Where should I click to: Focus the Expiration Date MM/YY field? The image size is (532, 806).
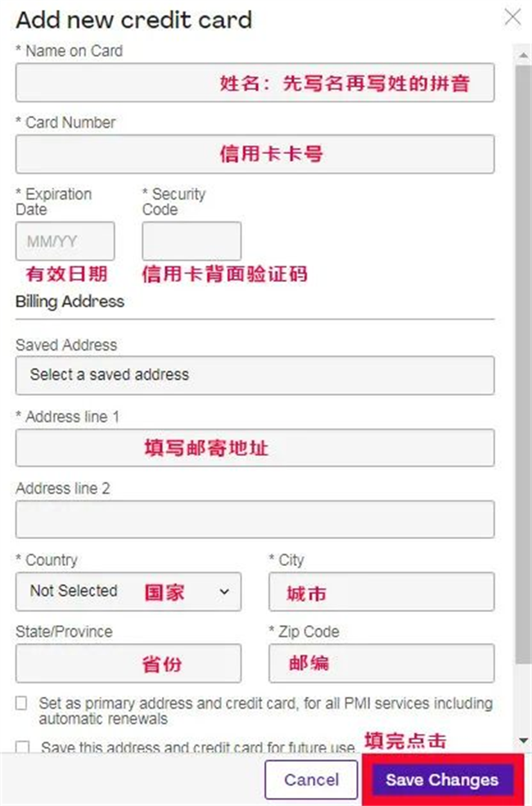(65, 242)
